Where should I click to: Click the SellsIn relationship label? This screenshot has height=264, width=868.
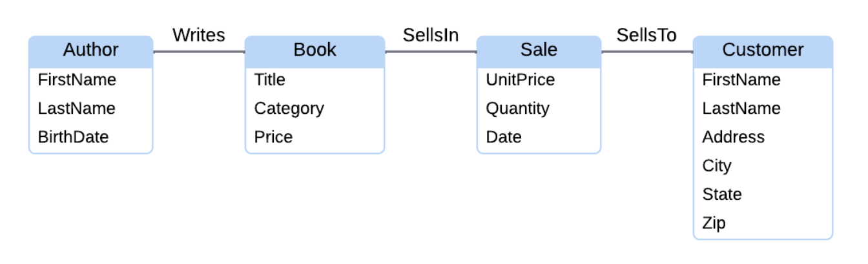click(x=430, y=35)
